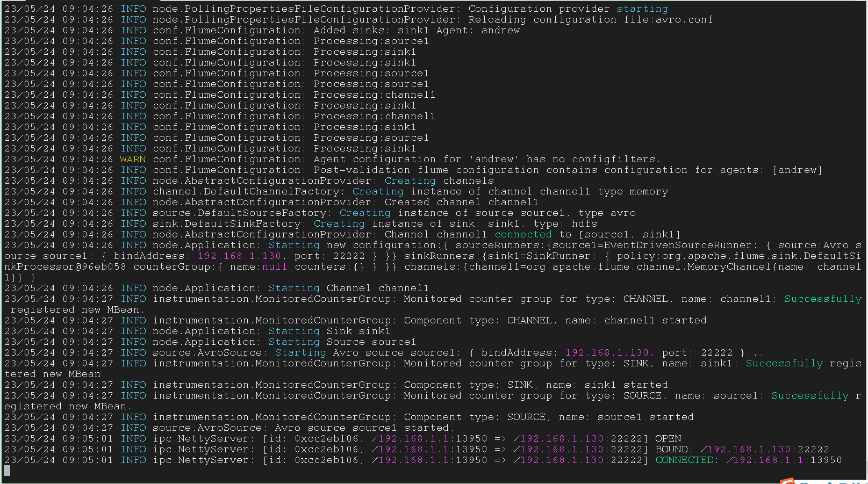Click the green 'connected' word in Channel line

523,234
